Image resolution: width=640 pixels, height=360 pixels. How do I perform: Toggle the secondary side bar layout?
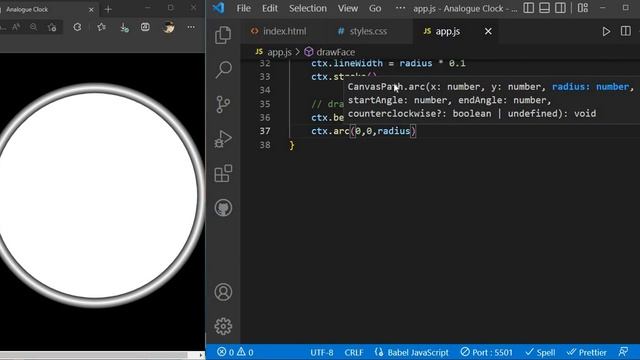(560, 8)
